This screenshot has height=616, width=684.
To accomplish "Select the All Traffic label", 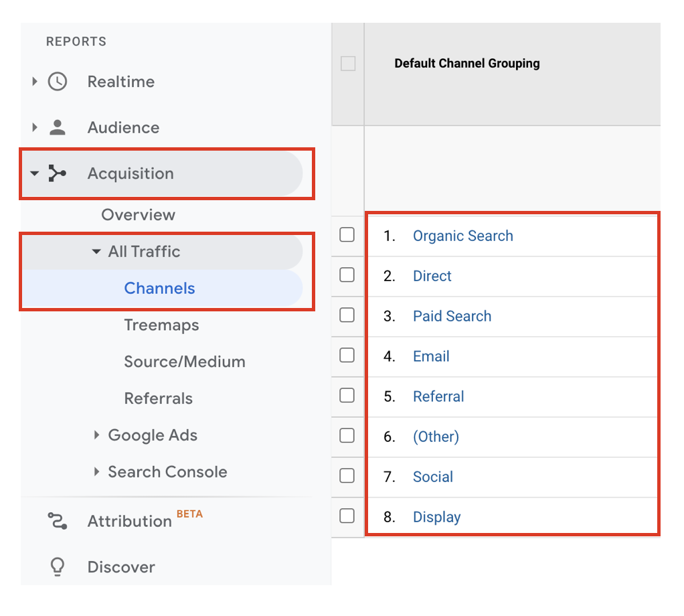I will pos(144,251).
